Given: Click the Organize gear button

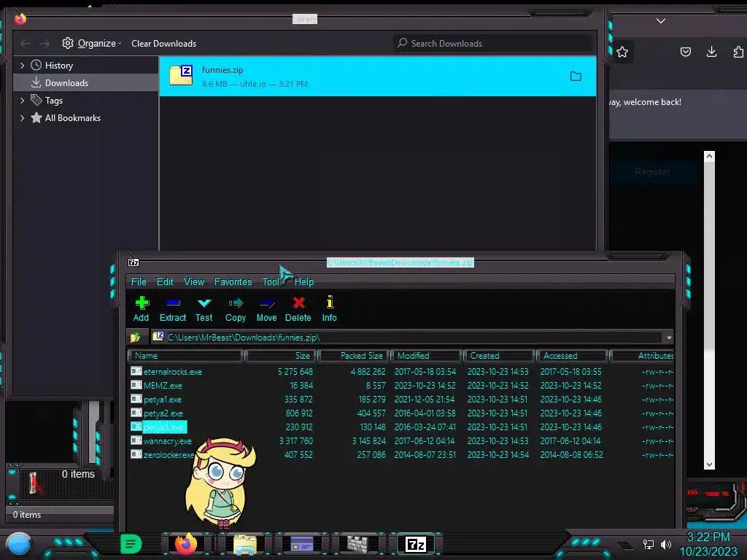Looking at the screenshot, I should pyautogui.click(x=91, y=43).
